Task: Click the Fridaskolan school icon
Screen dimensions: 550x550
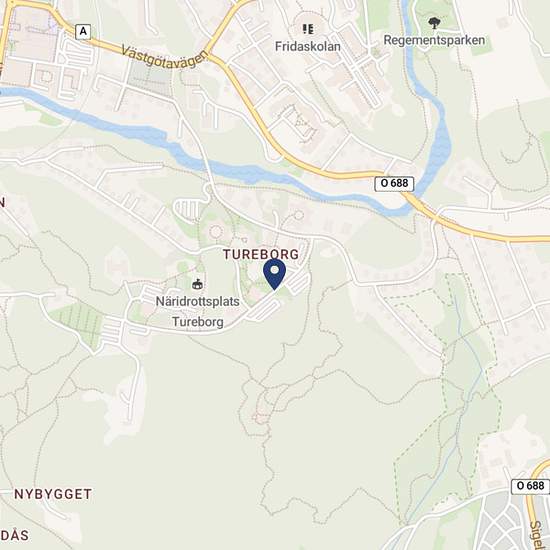Action: point(308,29)
